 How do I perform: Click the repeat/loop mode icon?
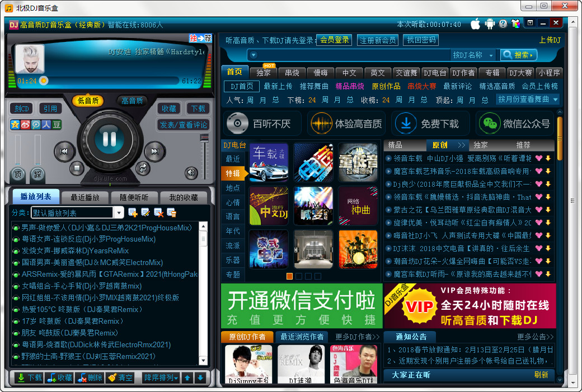(143, 167)
